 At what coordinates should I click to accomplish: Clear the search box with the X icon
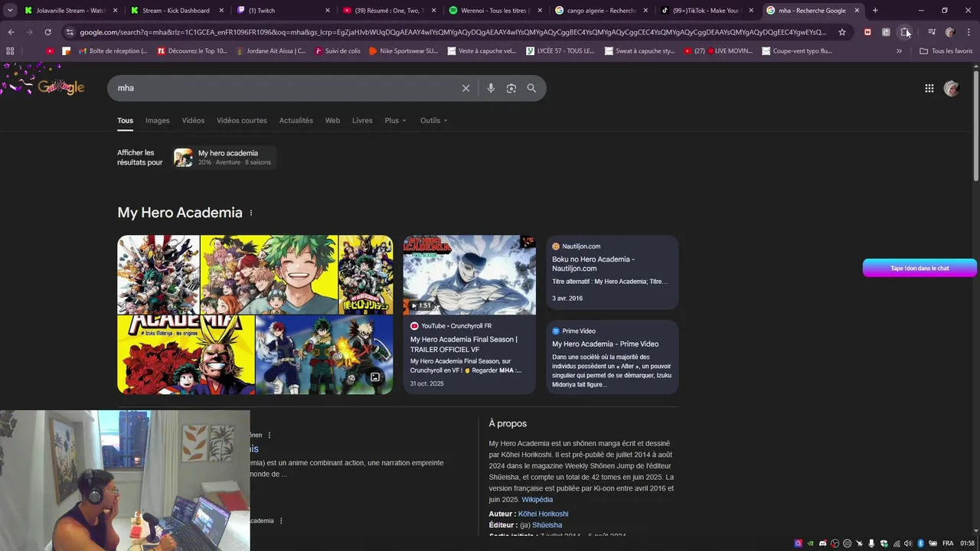[465, 88]
